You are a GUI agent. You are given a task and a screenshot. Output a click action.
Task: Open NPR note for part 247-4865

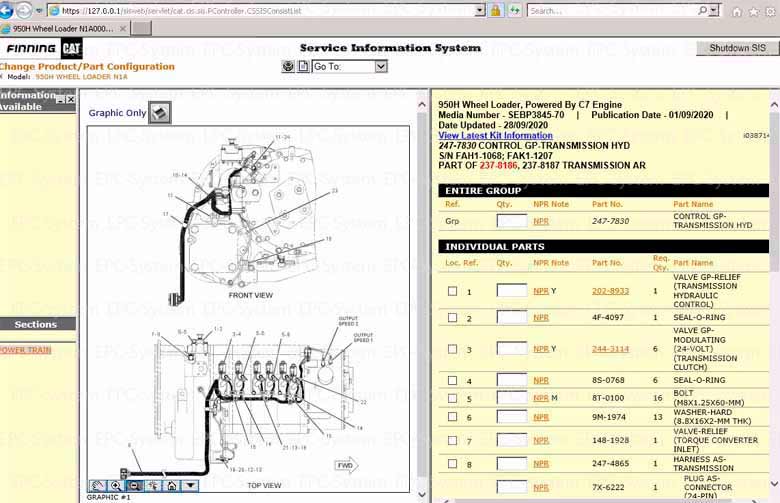coord(541,463)
